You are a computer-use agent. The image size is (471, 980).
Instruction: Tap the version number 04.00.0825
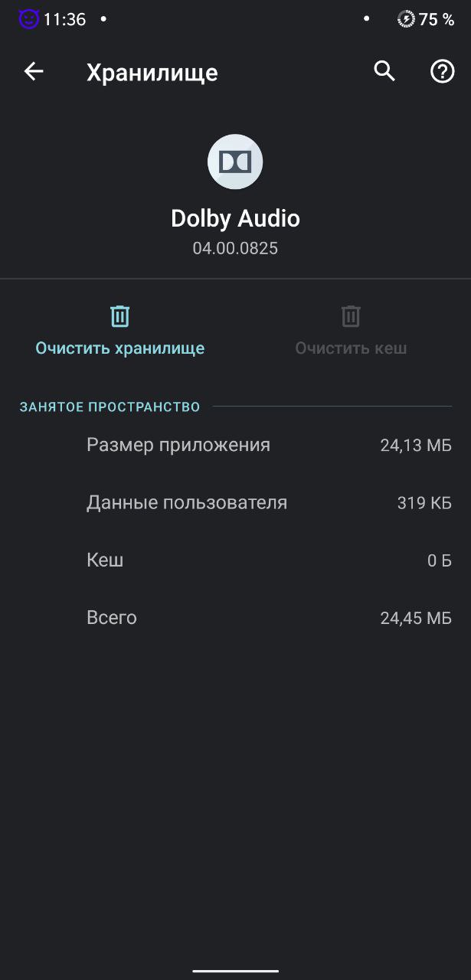[235, 248]
